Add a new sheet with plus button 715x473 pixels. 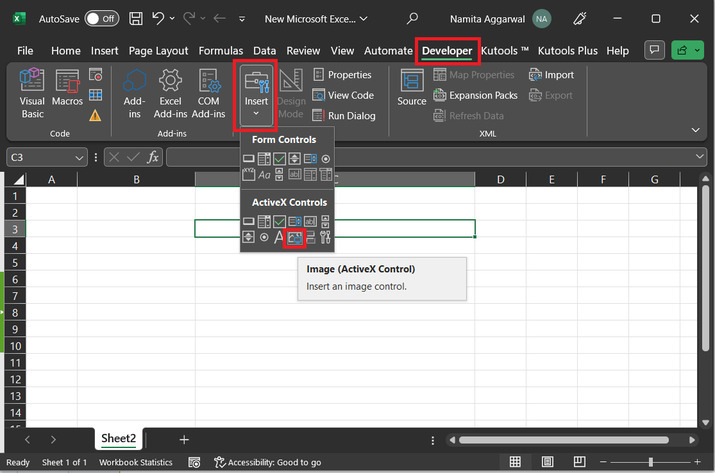pyautogui.click(x=184, y=439)
